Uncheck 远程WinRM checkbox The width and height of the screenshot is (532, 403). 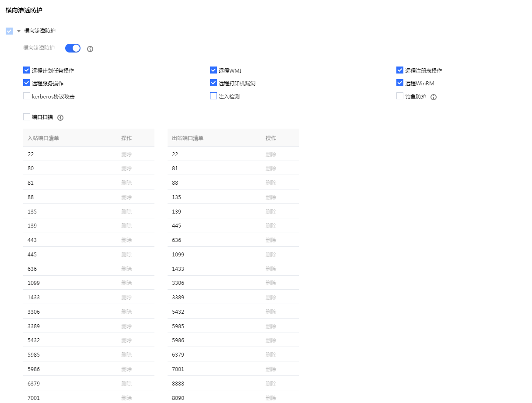(400, 83)
